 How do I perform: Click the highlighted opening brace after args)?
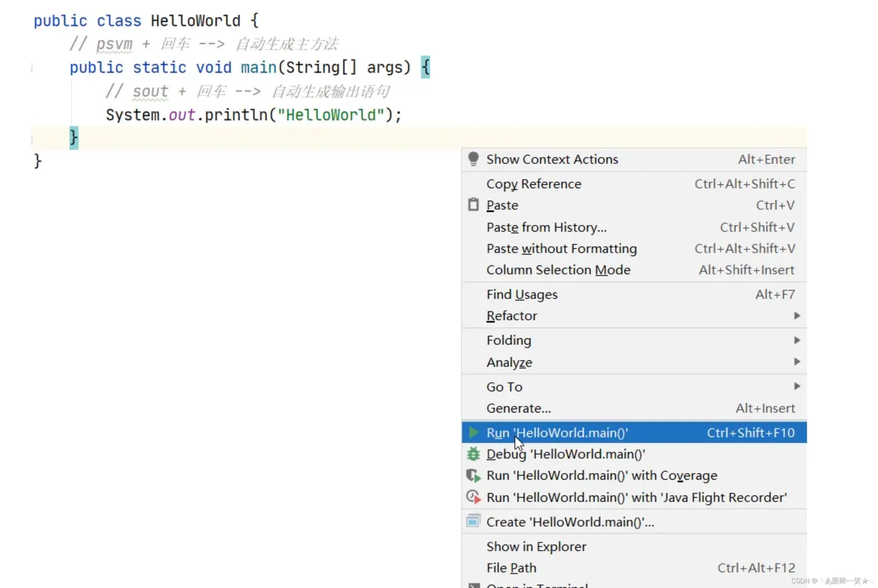pos(426,67)
